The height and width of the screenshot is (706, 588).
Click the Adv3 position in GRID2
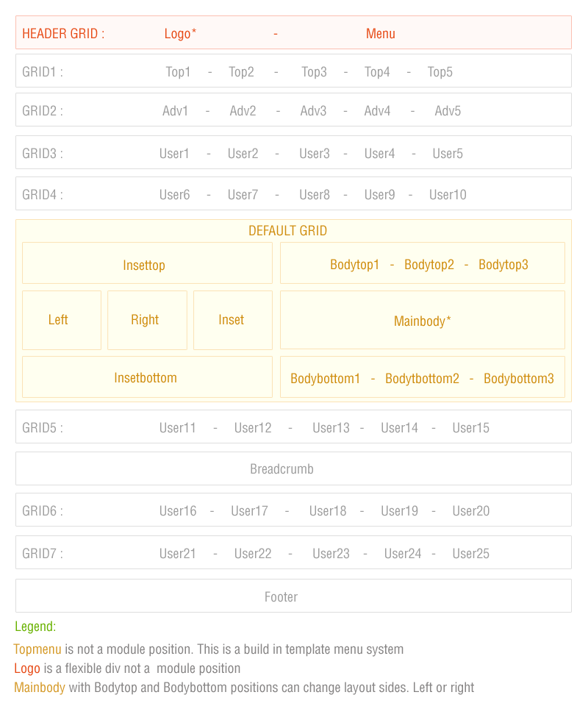coord(313,111)
